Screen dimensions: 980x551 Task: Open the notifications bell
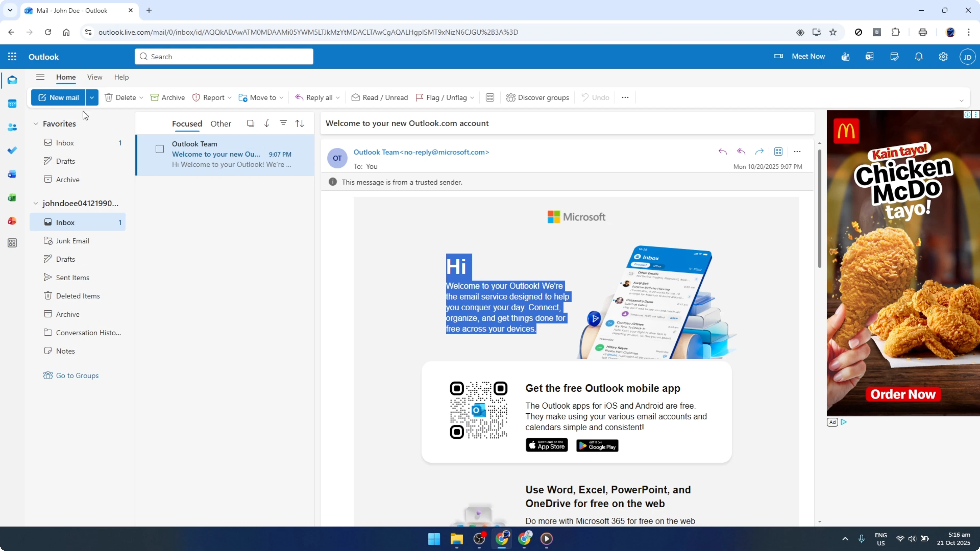tap(919, 57)
